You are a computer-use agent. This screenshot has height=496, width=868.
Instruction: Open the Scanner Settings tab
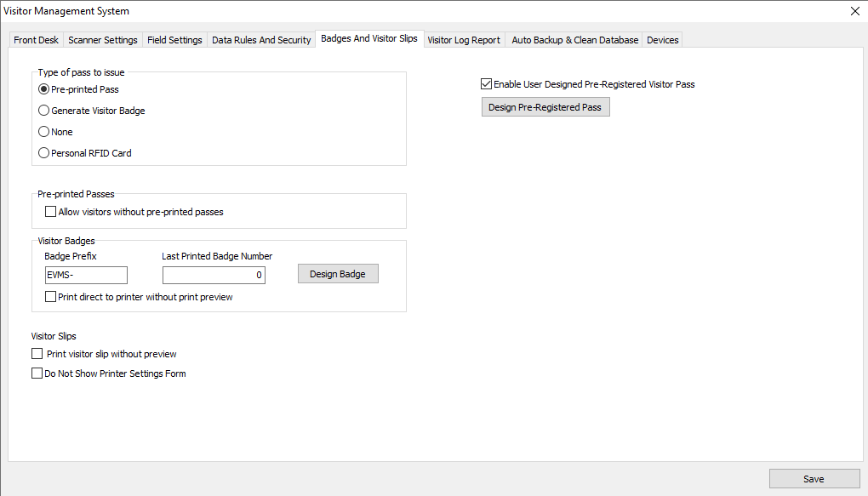pos(102,40)
